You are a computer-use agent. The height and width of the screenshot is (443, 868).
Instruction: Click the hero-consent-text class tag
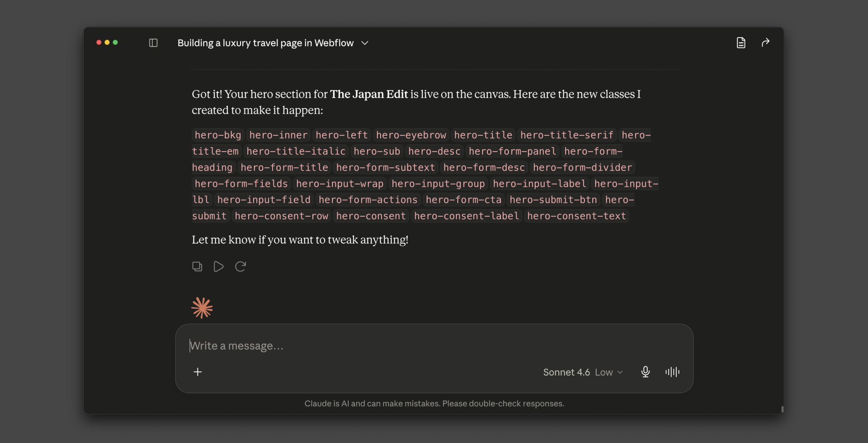(576, 216)
